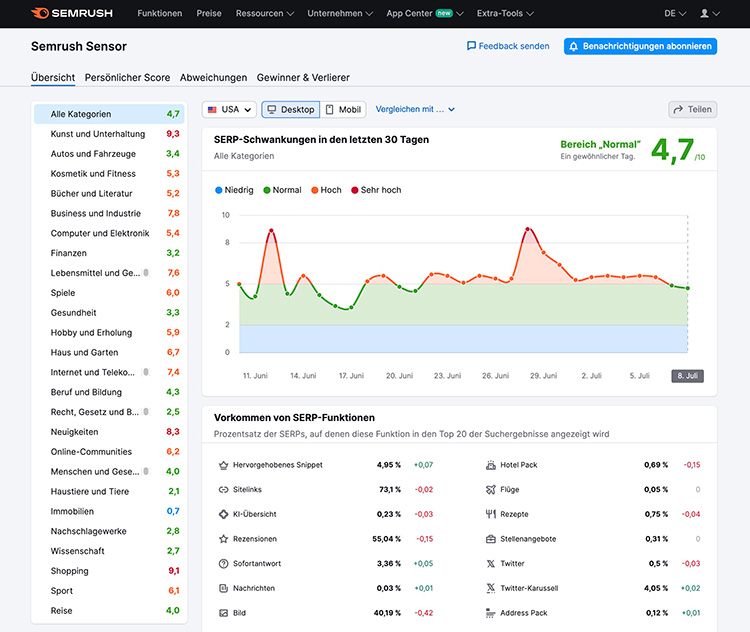Viewport: 750px width, 632px height.
Task: Click the info badge beside Lebensmittel und Ge...
Action: 146,273
